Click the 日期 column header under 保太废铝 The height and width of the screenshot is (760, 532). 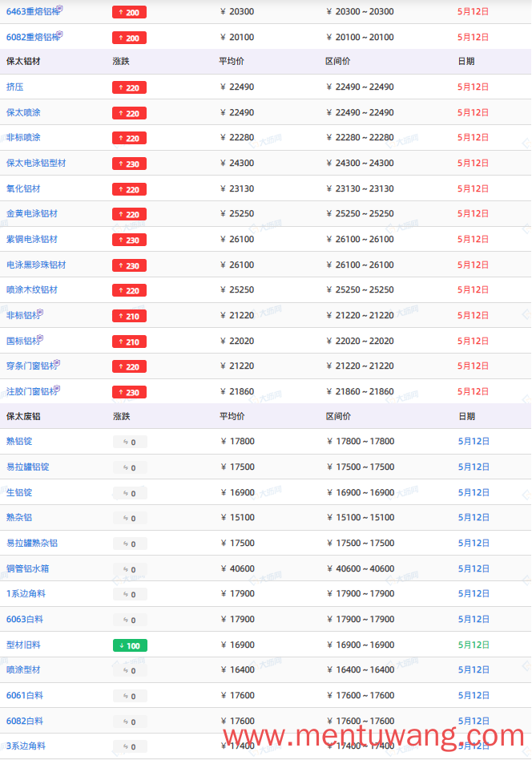click(467, 416)
